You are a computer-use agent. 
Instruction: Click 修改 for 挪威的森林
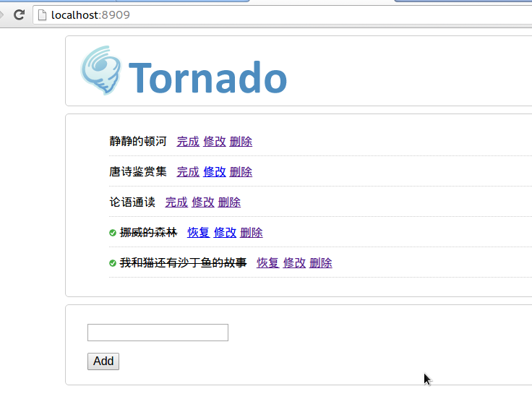tap(225, 233)
